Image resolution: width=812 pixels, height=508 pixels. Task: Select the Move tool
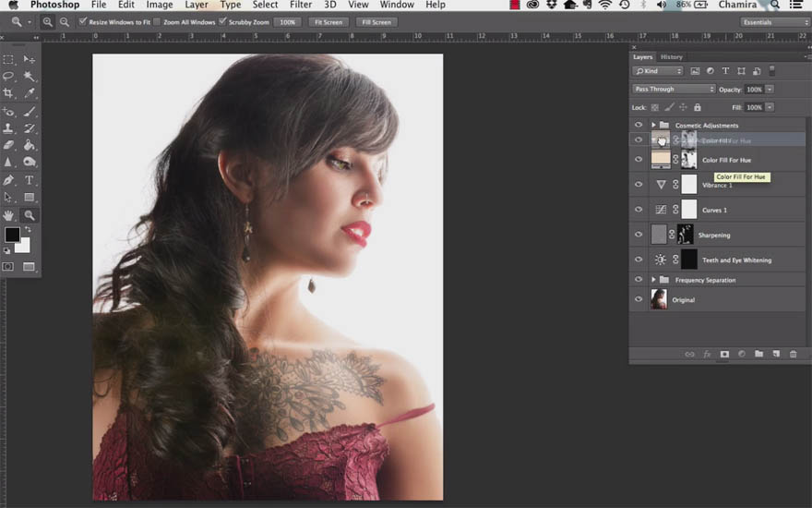(x=29, y=60)
